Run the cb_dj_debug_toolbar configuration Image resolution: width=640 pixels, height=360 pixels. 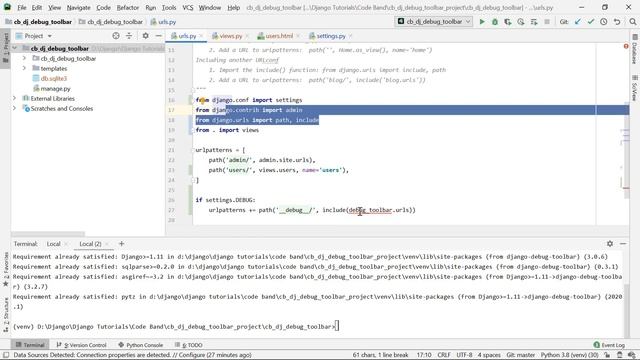tap(482, 22)
